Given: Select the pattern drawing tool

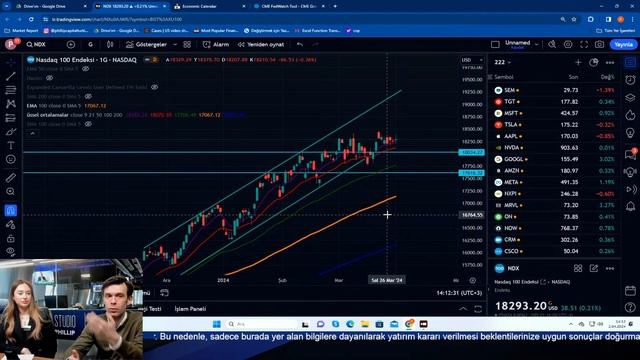Looking at the screenshot, I should coord(11,104).
